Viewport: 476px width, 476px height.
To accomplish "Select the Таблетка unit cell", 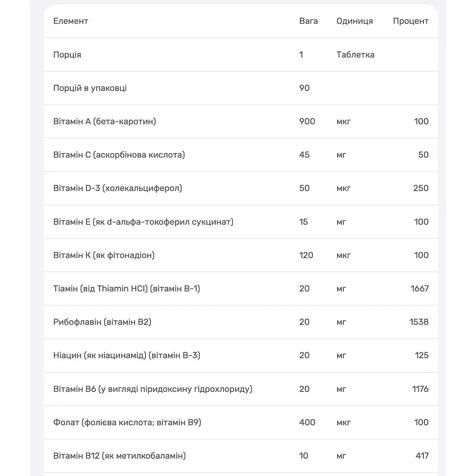I will (355, 55).
